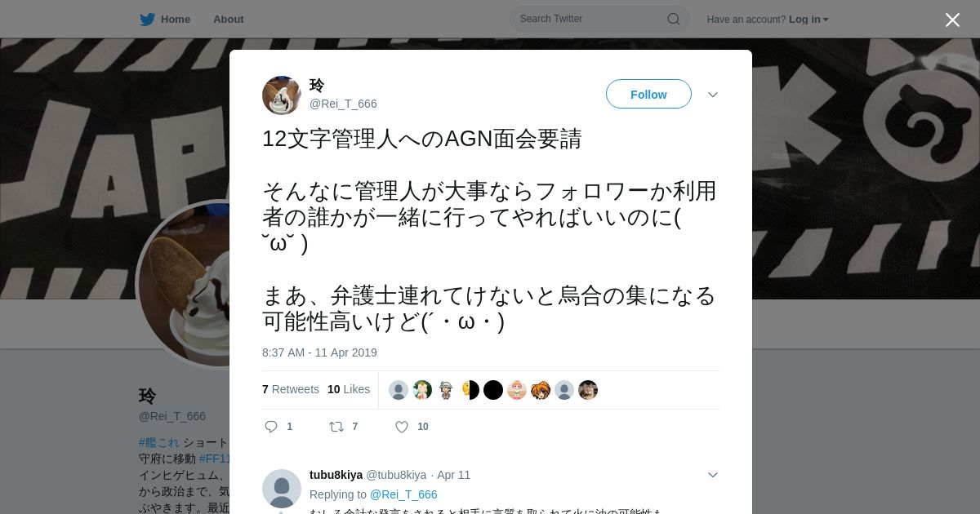This screenshot has height=514, width=980.
Task: Follow @Rei_T_666
Action: coord(648,95)
